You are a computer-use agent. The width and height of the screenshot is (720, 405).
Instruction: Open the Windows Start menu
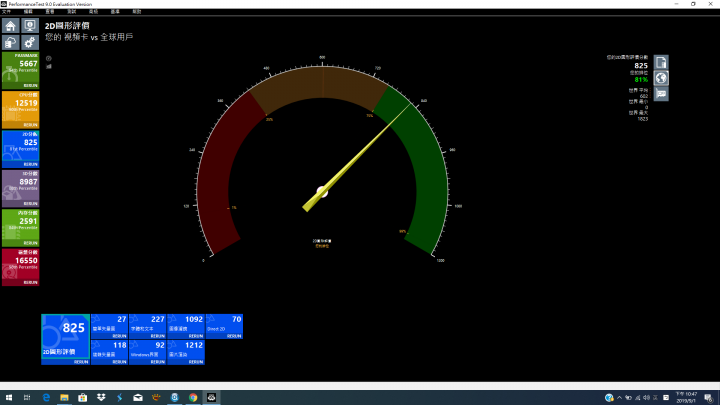[x=9, y=398]
